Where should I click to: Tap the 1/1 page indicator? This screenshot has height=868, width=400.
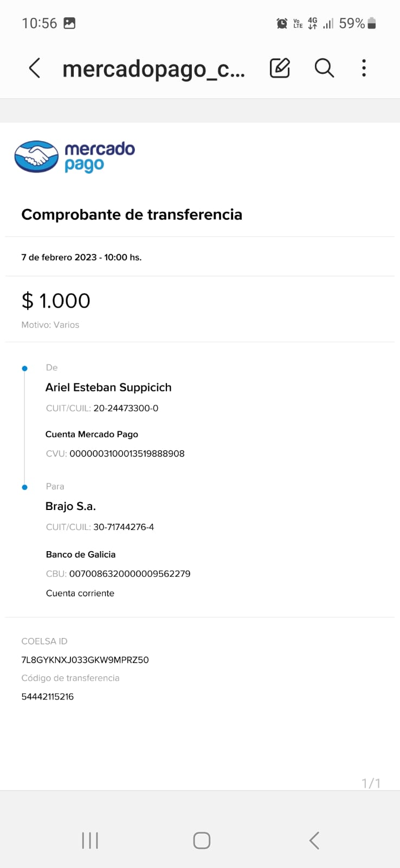pos(371,783)
